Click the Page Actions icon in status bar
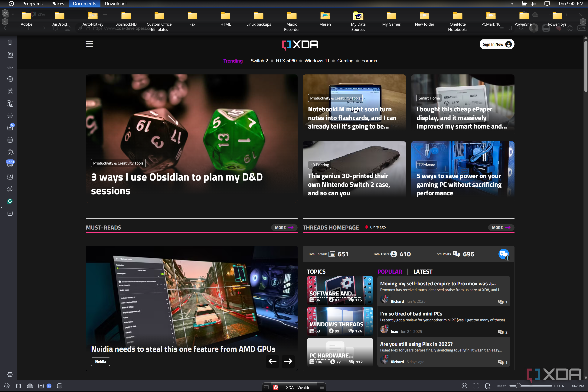The width and height of the screenshot is (588, 392). [x=488, y=386]
